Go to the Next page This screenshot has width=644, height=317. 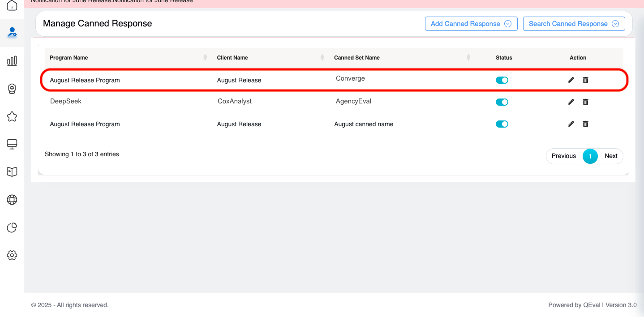[x=611, y=156]
